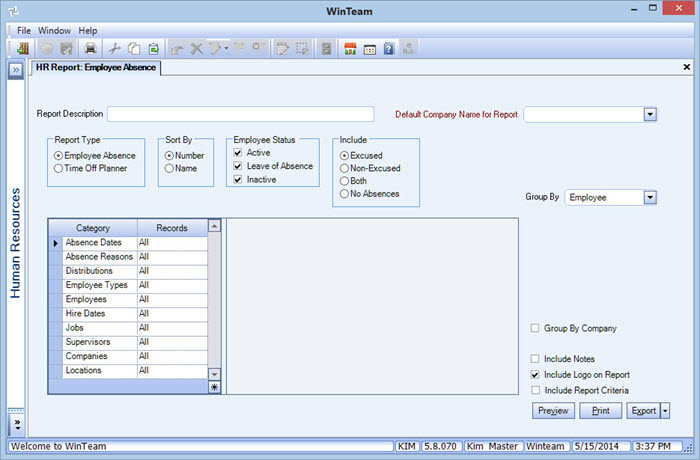Open the bottom sidebar options chevron
Screen dimensions: 700x460
tap(17, 424)
